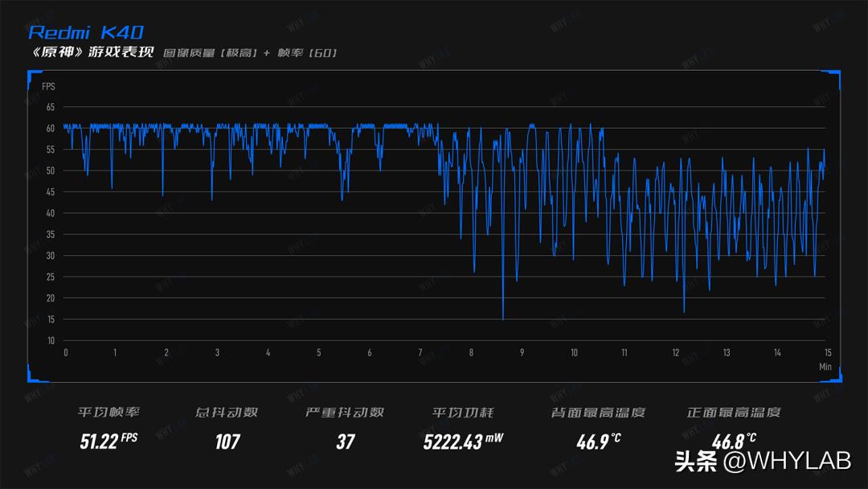Click the Min unit label
Viewport: 868px width, 489px height.
coord(825,367)
